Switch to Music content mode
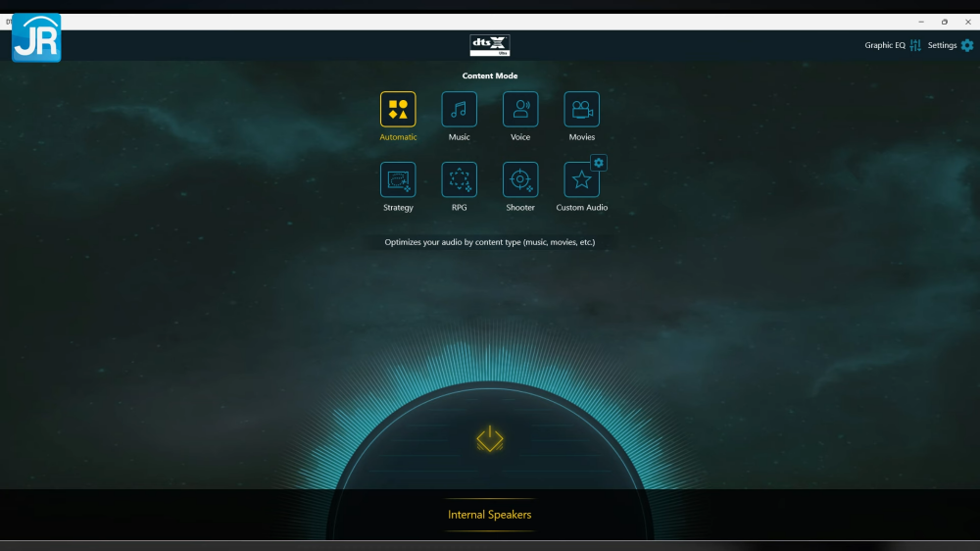The image size is (980, 551). pyautogui.click(x=460, y=110)
